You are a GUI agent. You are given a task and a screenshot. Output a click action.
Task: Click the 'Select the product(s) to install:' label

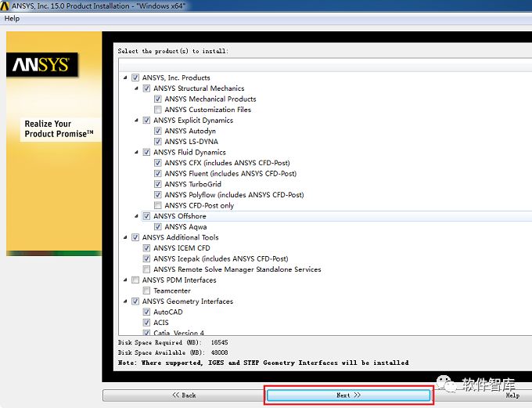click(x=173, y=51)
